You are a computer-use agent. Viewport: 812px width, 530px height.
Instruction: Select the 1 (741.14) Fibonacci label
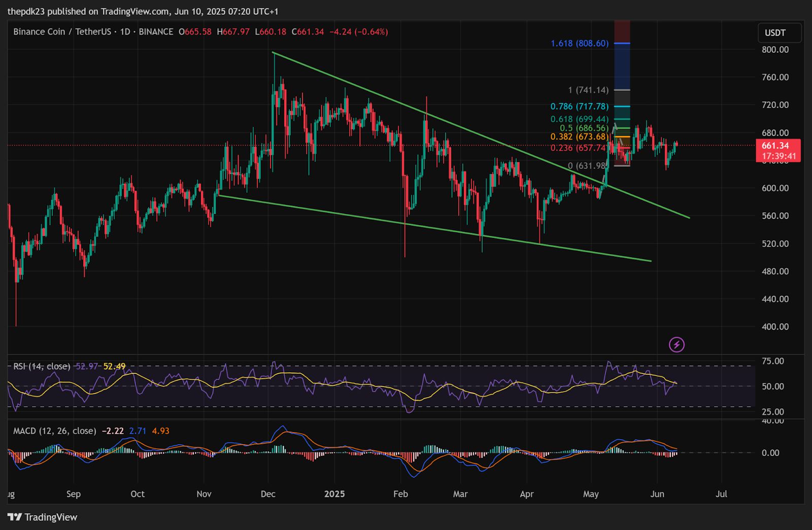[x=588, y=90]
